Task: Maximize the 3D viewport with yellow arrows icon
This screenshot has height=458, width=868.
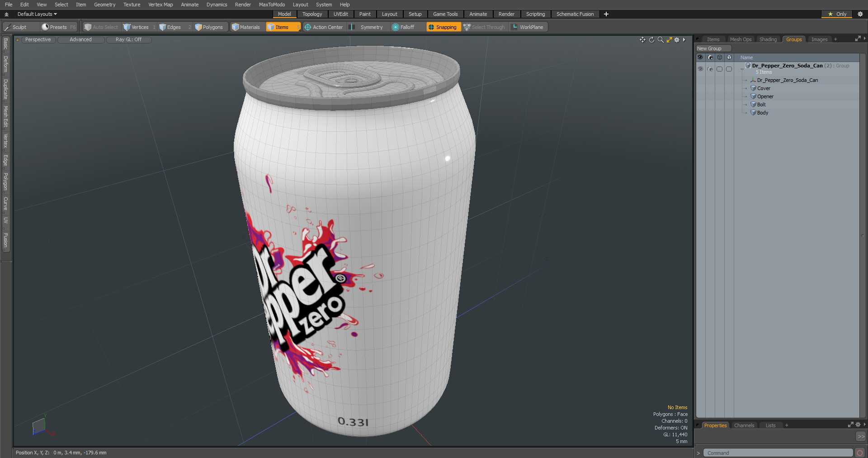Action: click(x=669, y=40)
